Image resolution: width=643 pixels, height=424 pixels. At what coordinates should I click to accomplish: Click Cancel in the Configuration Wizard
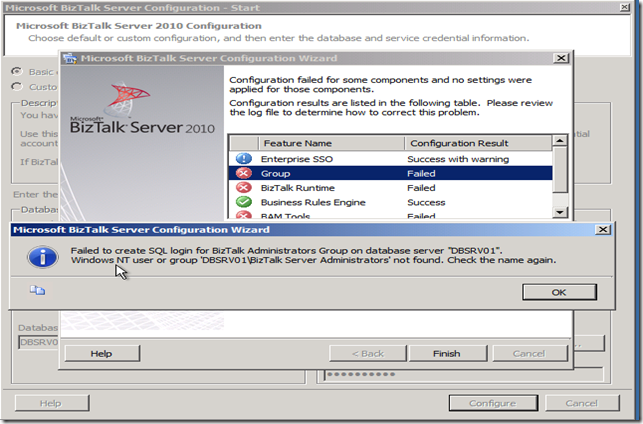coord(529,353)
